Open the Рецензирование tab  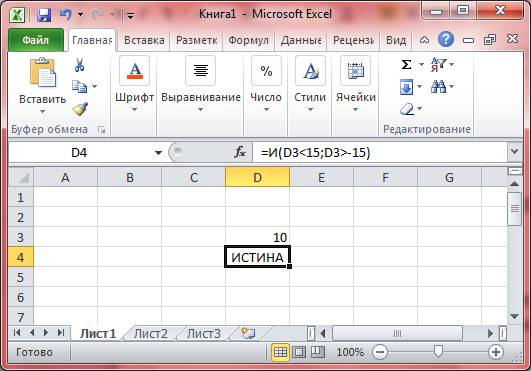click(353, 40)
